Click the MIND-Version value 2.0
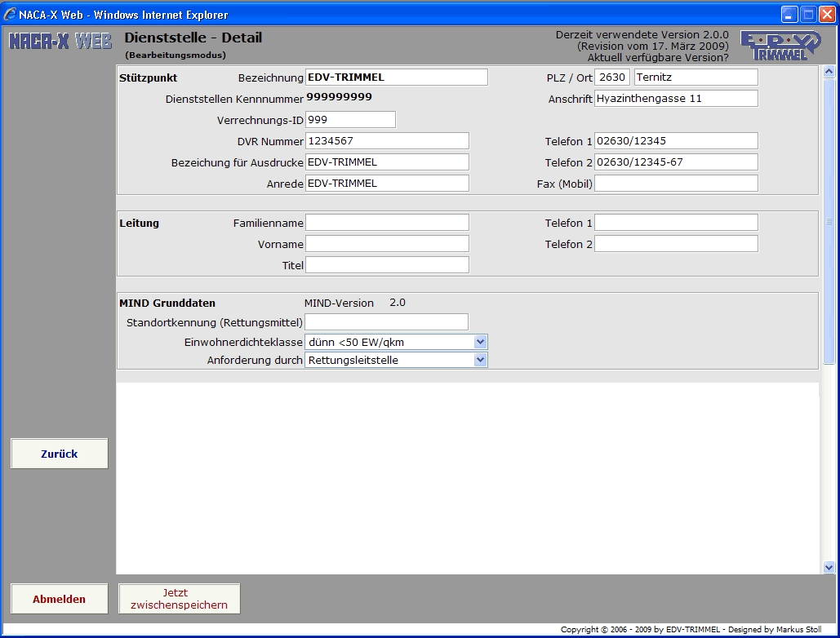Screen dimensions: 840x638 pyautogui.click(x=398, y=303)
